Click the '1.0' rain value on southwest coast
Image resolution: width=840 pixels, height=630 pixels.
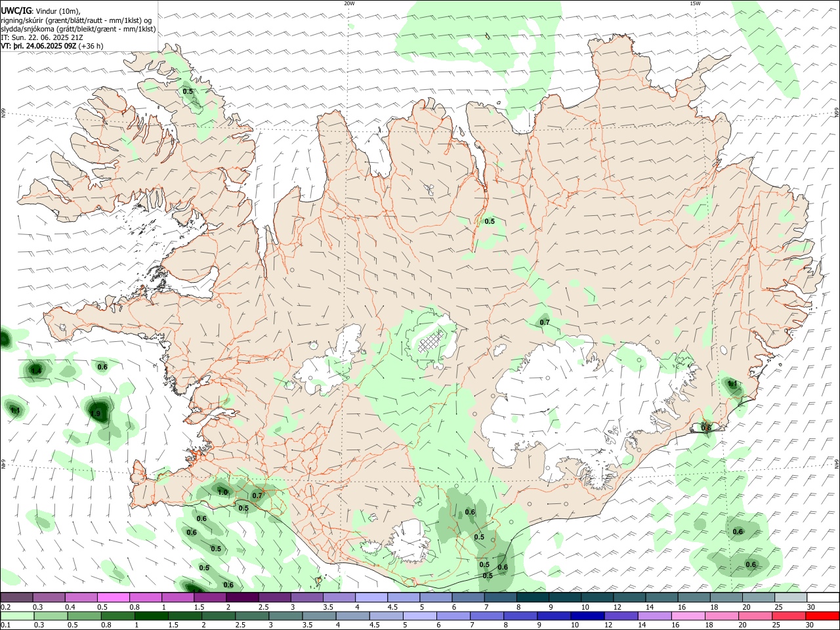[222, 492]
